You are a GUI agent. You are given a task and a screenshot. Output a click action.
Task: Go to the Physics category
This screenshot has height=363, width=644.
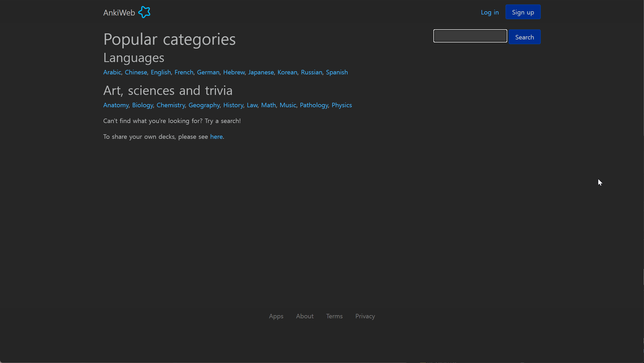[342, 105]
